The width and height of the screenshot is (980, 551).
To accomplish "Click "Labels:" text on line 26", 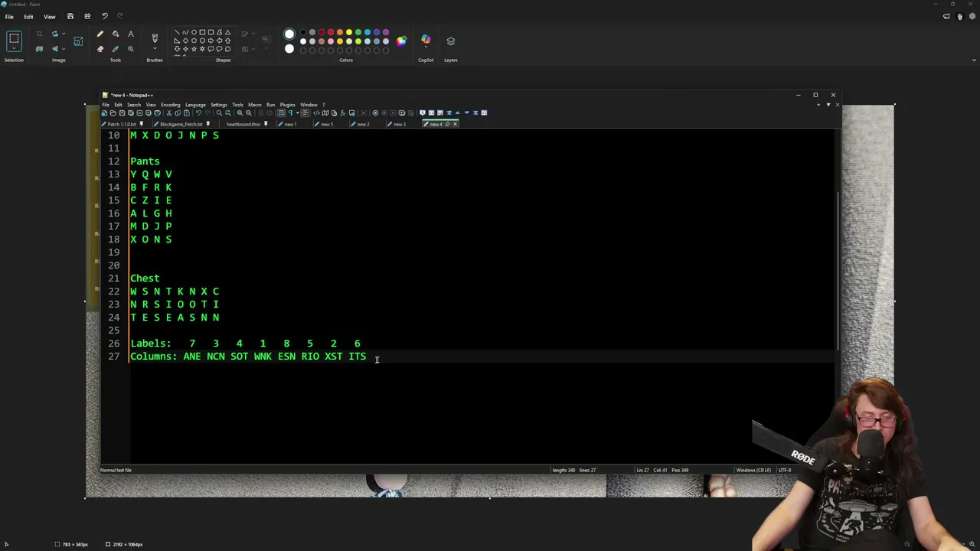I will (x=151, y=344).
